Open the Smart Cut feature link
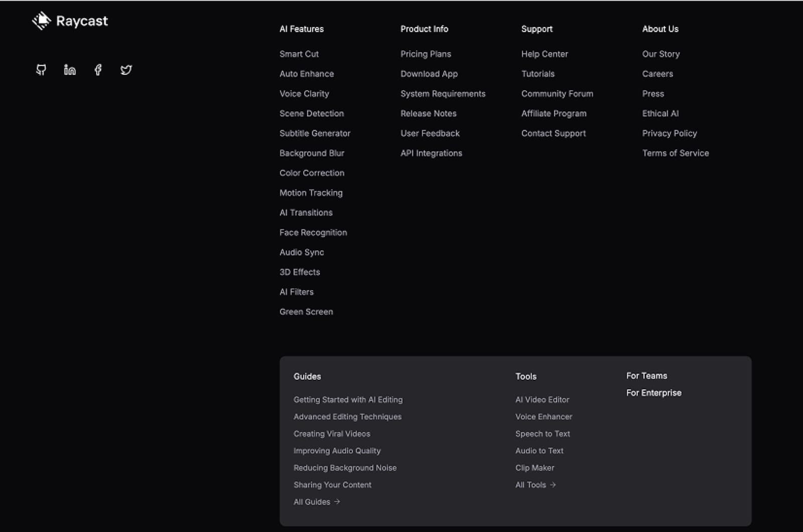 (299, 54)
